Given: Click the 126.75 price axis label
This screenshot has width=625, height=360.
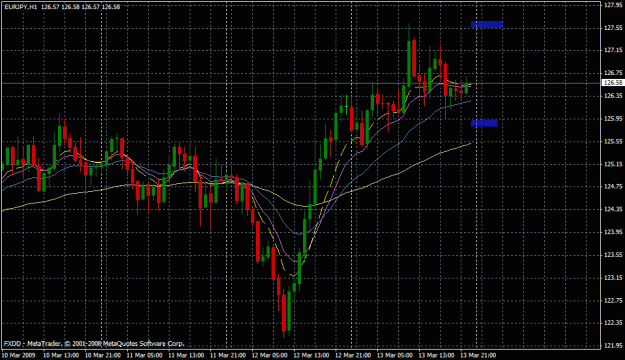Looking at the screenshot, I should tap(613, 73).
